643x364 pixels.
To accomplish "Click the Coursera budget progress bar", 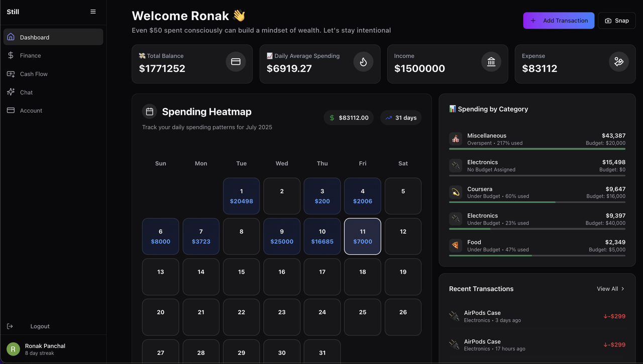I will tap(537, 202).
